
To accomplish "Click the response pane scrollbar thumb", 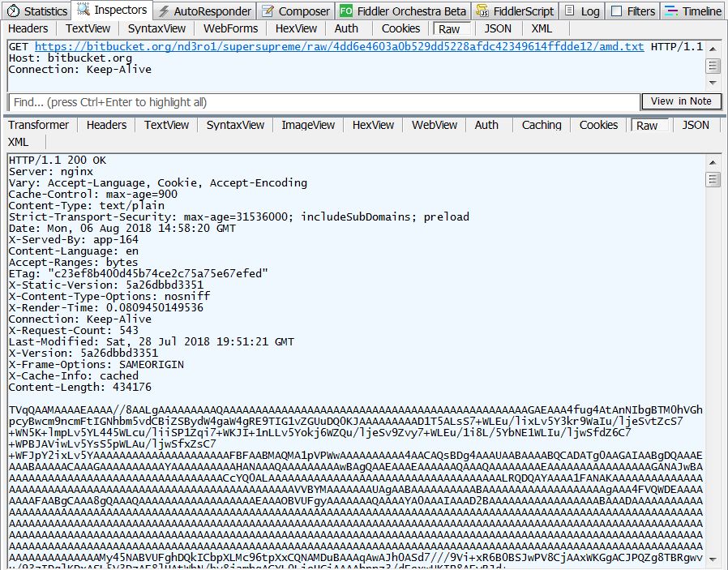I will click(x=713, y=179).
